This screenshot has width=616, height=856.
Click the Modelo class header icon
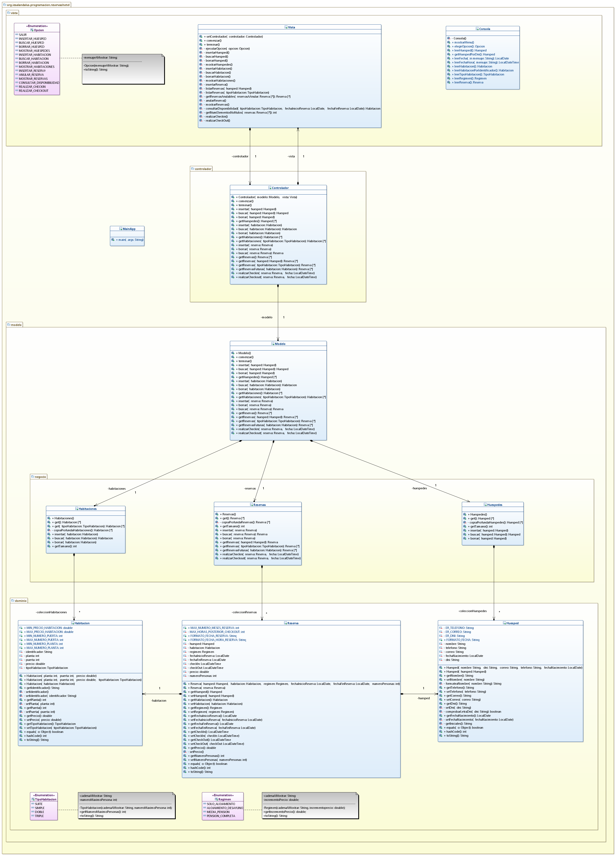point(273,344)
